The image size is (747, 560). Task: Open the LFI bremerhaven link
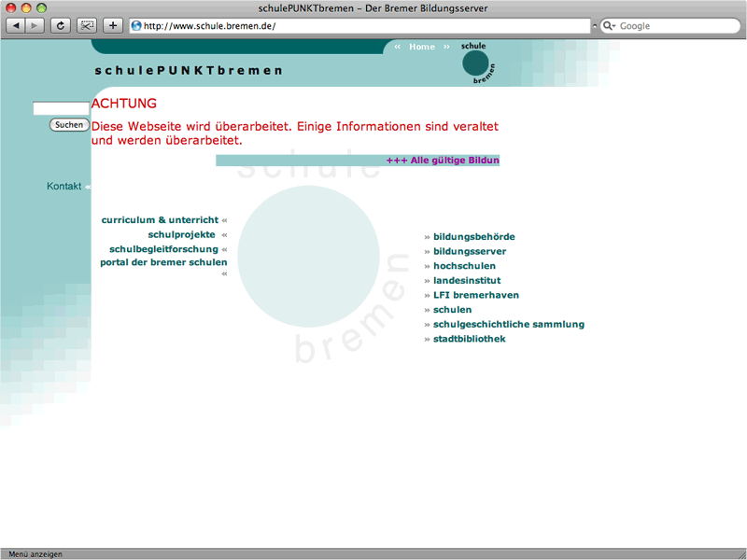[475, 295]
